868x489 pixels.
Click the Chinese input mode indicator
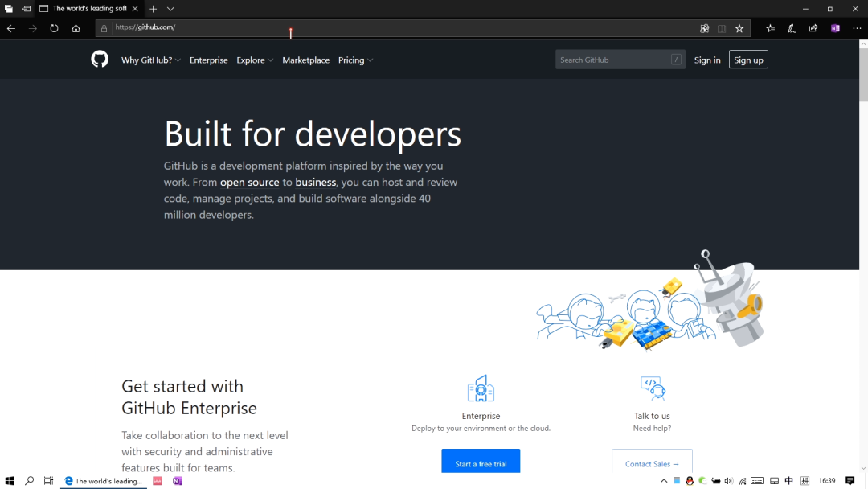[789, 481]
